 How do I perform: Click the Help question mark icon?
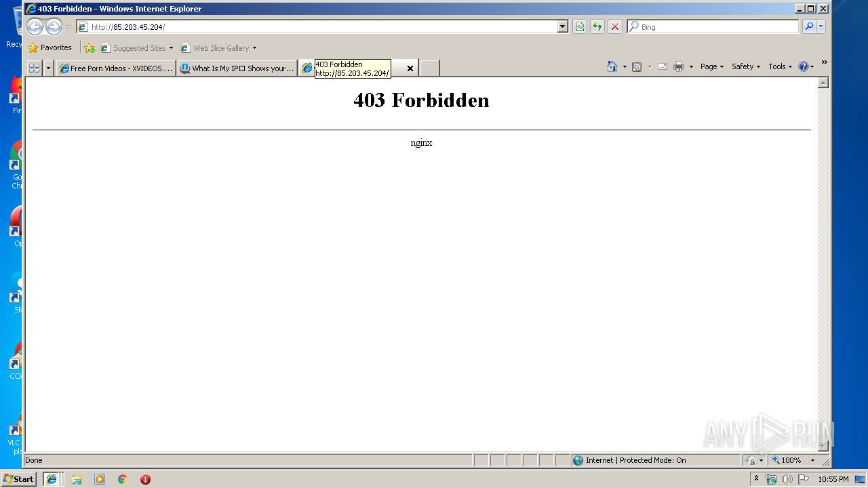(804, 66)
